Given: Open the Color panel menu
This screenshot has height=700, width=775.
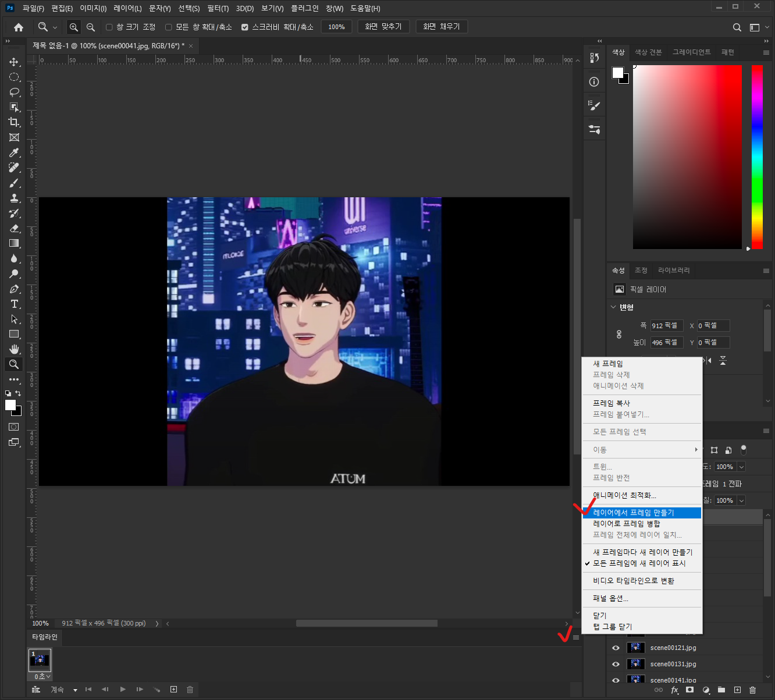Looking at the screenshot, I should [x=766, y=52].
